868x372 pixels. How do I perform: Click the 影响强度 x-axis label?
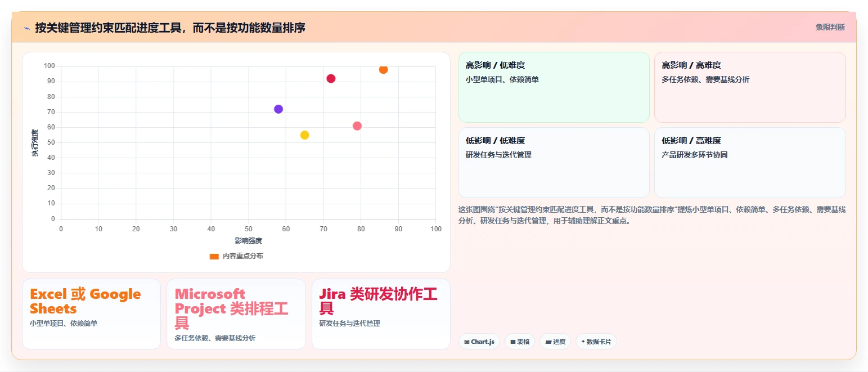[248, 240]
